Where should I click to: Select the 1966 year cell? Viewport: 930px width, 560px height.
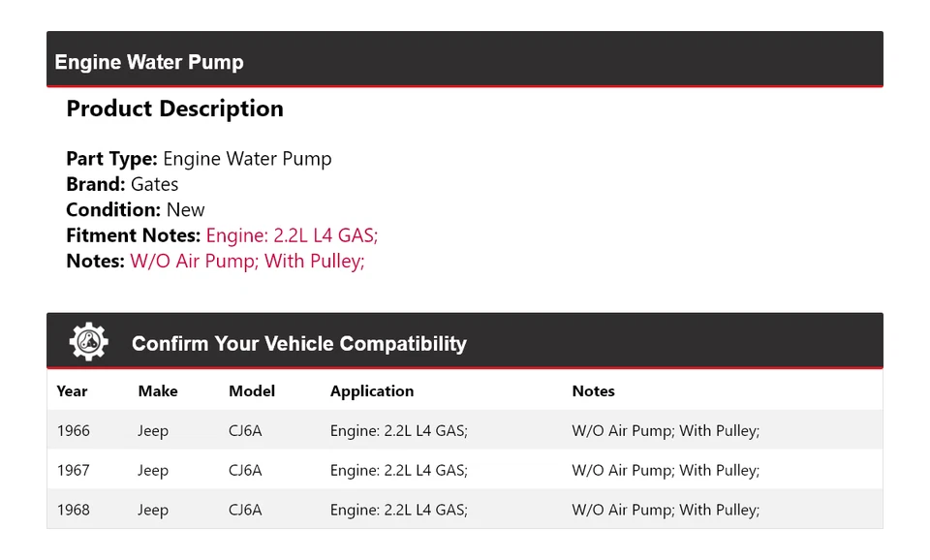(x=73, y=431)
